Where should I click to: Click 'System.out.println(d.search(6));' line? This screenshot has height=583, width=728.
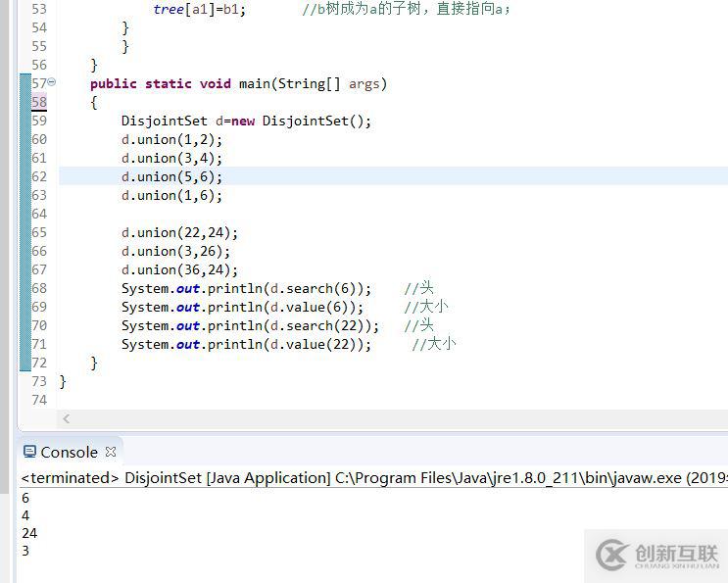tap(246, 289)
